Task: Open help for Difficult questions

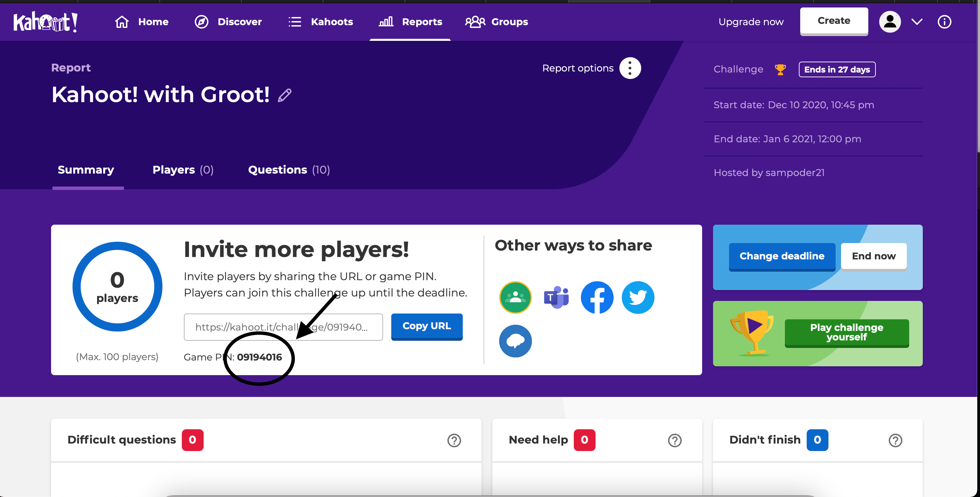Action: click(454, 440)
